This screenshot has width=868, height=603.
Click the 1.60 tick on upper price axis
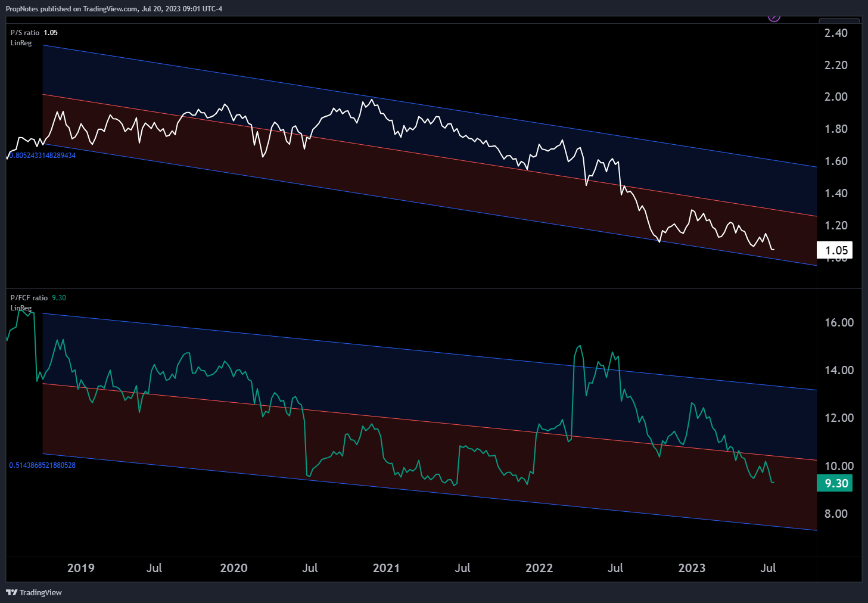click(x=836, y=161)
